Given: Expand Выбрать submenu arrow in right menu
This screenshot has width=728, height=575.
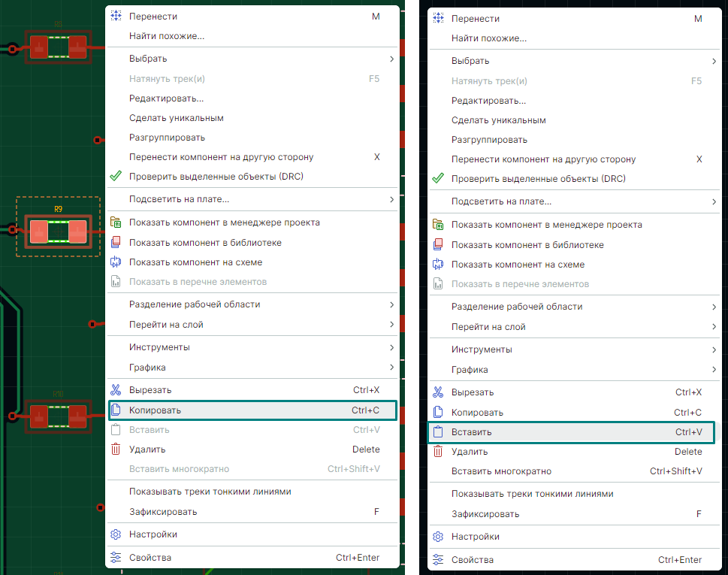Looking at the screenshot, I should click(714, 62).
